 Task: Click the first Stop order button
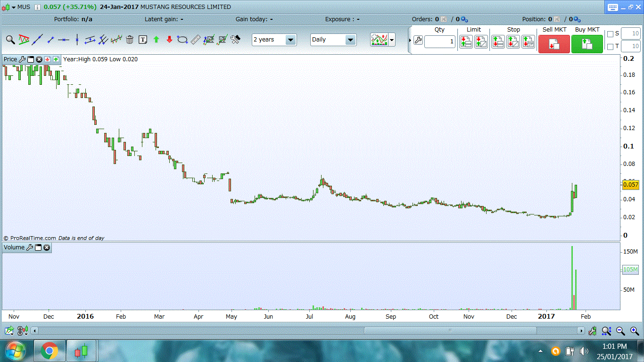(x=498, y=41)
